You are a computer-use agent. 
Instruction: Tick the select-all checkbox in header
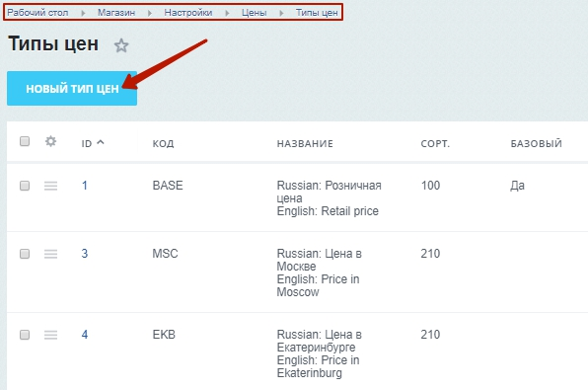(25, 141)
